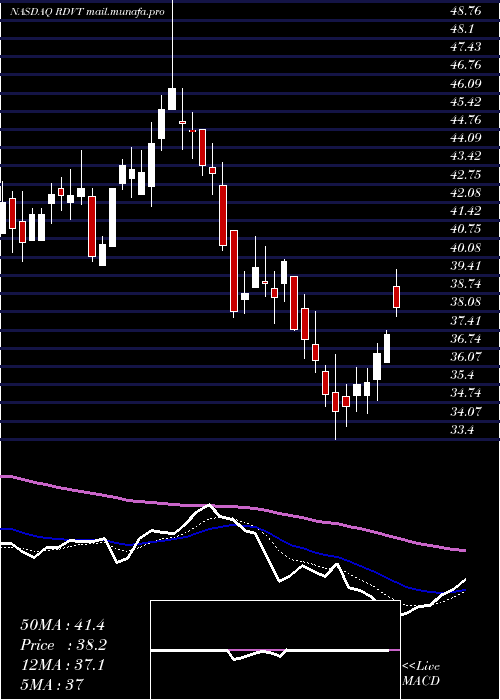500x700 pixels.
Task: Click the 44.76 price axis label
Action: 465,120
